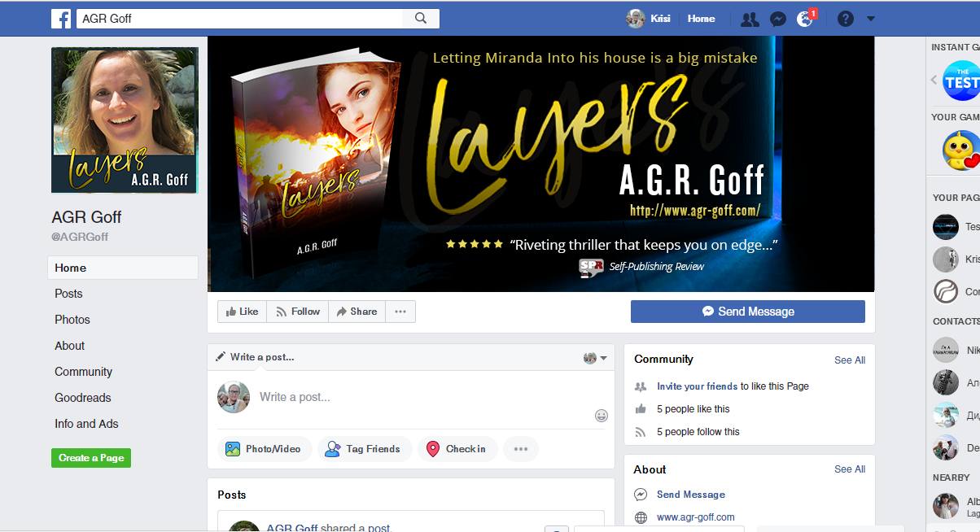Click the Send Message link under About
Image resolution: width=980 pixels, height=532 pixels.
pyautogui.click(x=691, y=495)
